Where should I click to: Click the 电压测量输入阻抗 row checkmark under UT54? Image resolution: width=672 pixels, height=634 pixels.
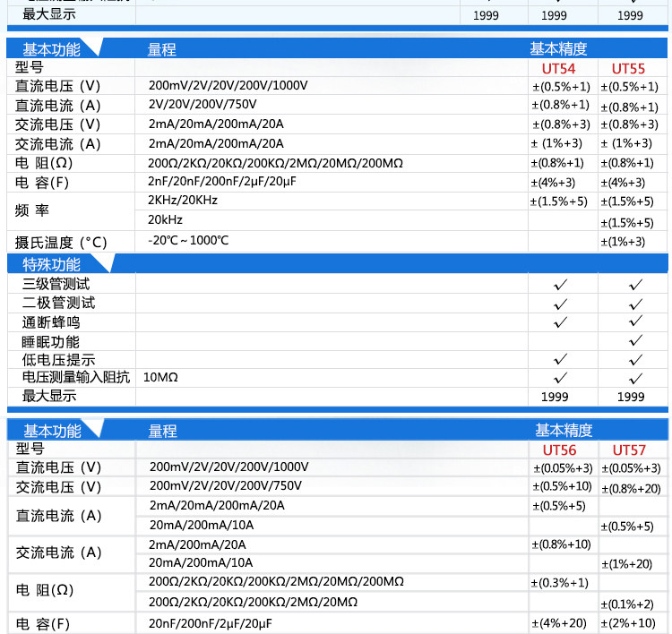[560, 378]
